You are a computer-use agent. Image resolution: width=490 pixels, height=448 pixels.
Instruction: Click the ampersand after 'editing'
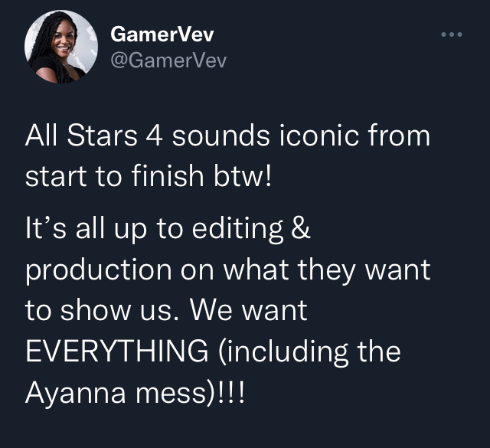[x=300, y=227]
